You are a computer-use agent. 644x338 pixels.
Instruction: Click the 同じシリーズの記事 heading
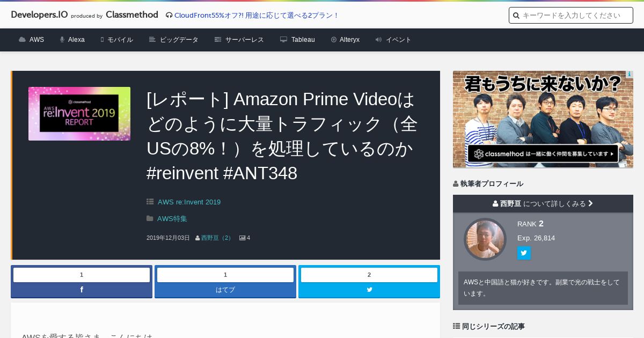pyautogui.click(x=493, y=326)
